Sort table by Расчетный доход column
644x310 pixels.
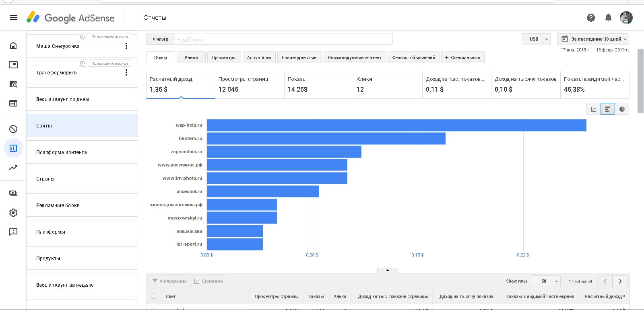[605, 296]
